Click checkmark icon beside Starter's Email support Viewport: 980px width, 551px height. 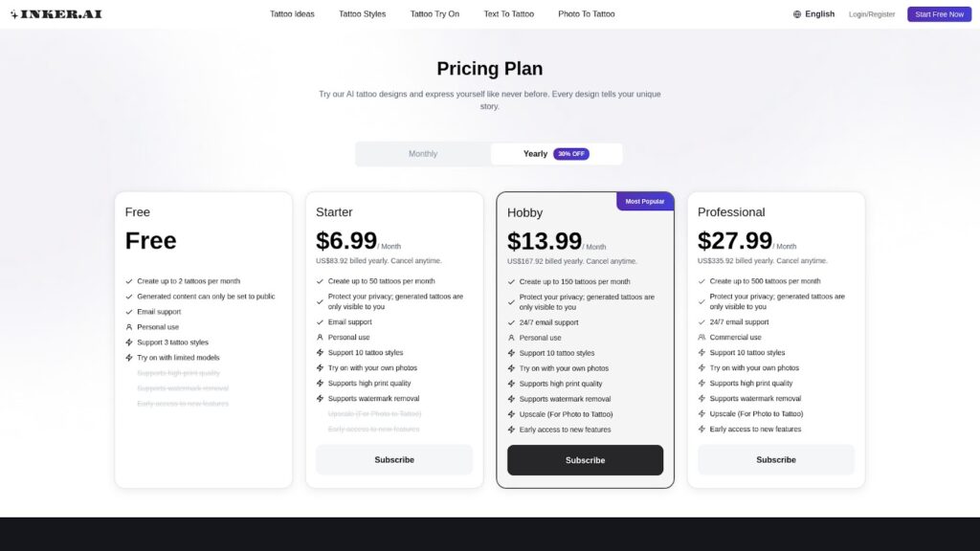coord(320,322)
